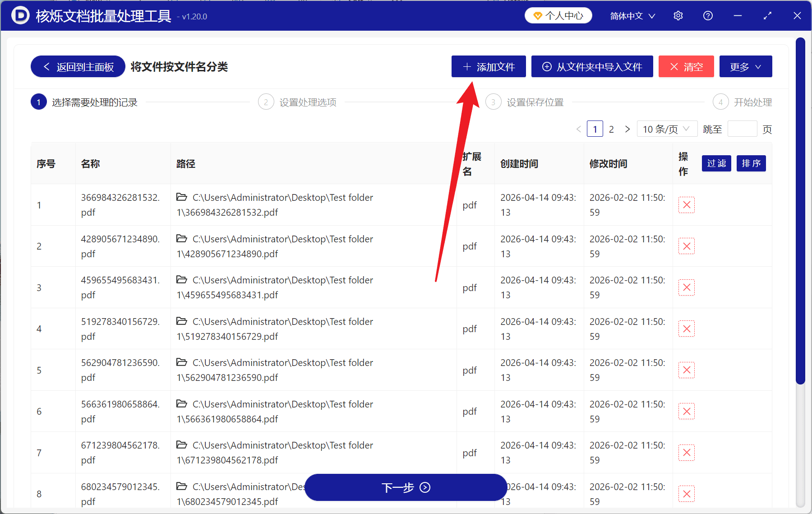
Task: Click the folder icon beside 366984326281532.pdf path
Action: (182, 197)
